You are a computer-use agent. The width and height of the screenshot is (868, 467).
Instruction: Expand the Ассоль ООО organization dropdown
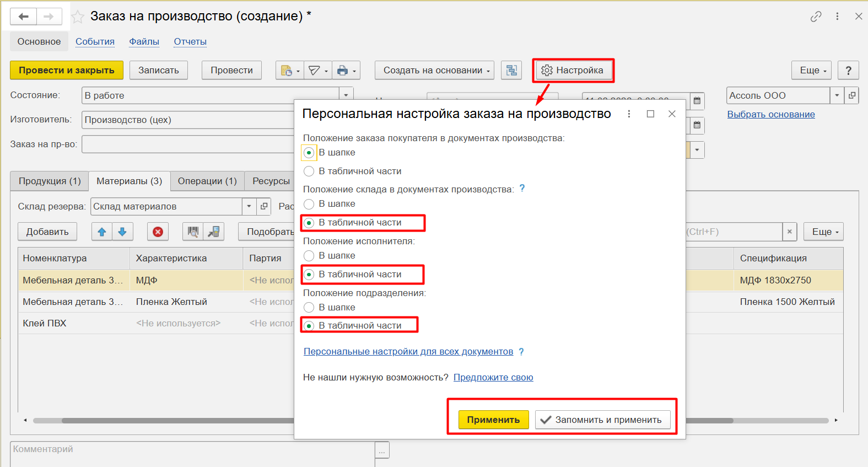pos(837,95)
